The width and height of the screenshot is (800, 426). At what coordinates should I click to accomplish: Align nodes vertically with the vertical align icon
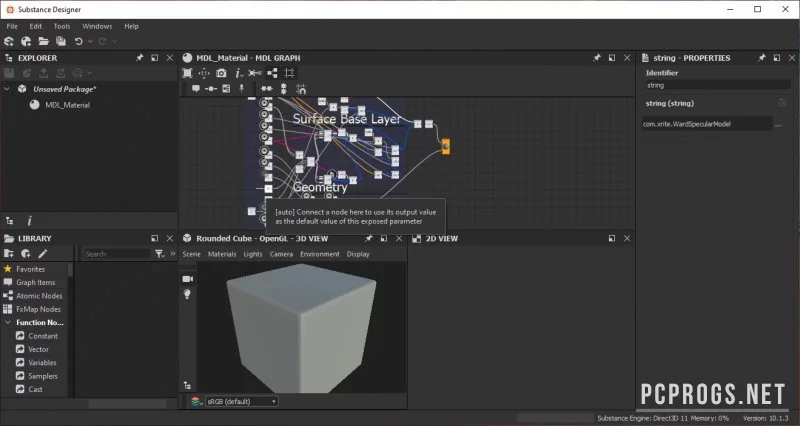point(284,89)
